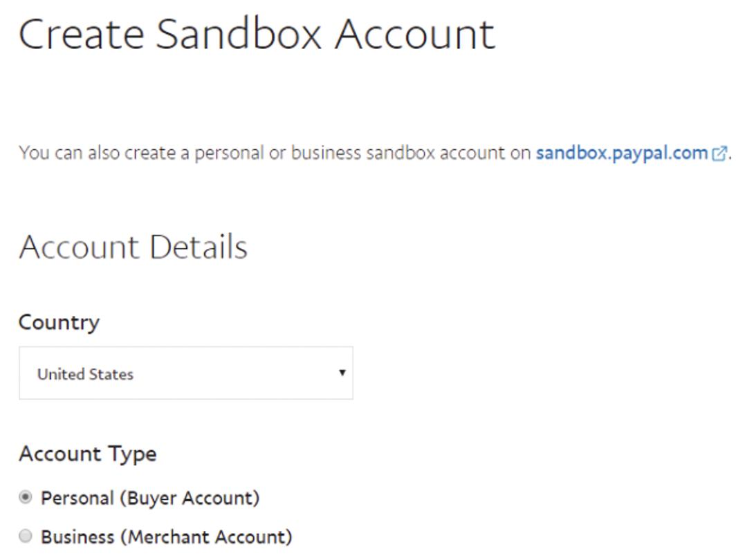The width and height of the screenshot is (736, 560).
Task: Click the 'Account Type' section label
Action: pos(88,454)
